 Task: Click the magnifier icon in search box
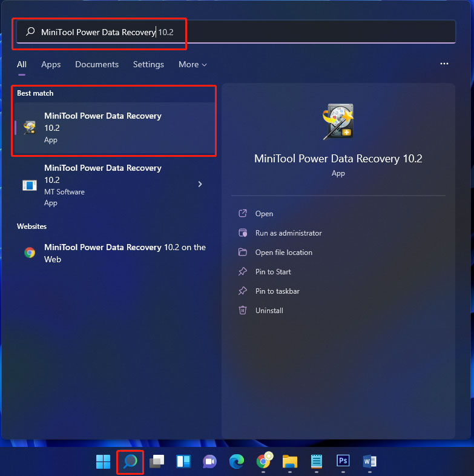pos(30,31)
